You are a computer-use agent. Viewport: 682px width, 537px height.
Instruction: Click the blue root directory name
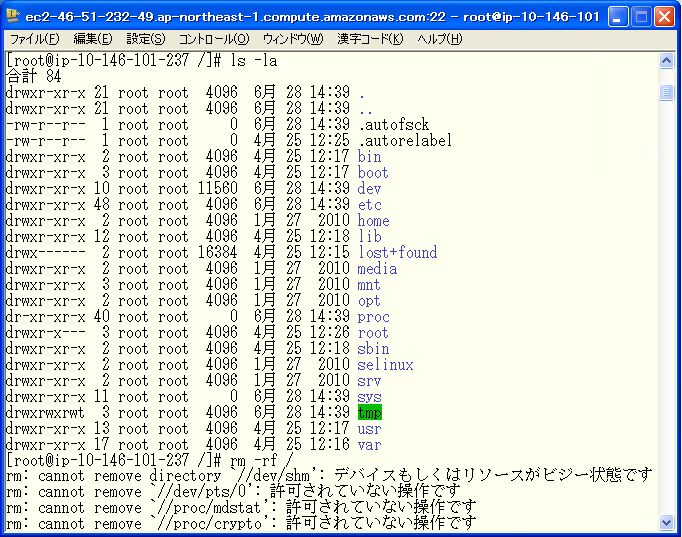(x=373, y=333)
